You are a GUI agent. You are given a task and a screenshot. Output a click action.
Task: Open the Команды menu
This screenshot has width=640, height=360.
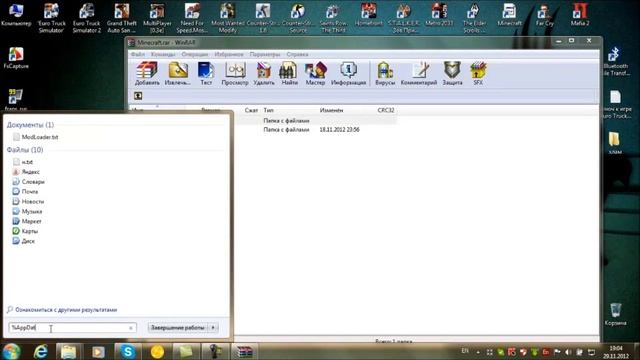tap(163, 54)
